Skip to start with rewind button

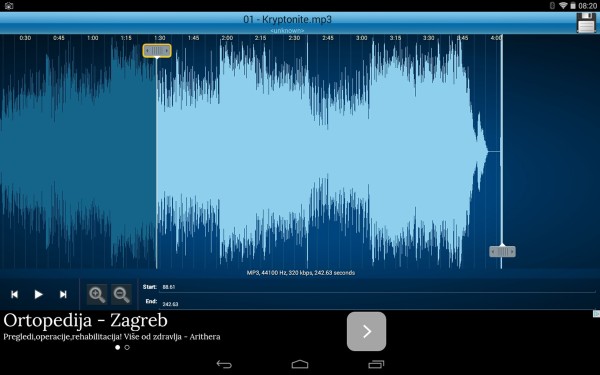(x=15, y=294)
